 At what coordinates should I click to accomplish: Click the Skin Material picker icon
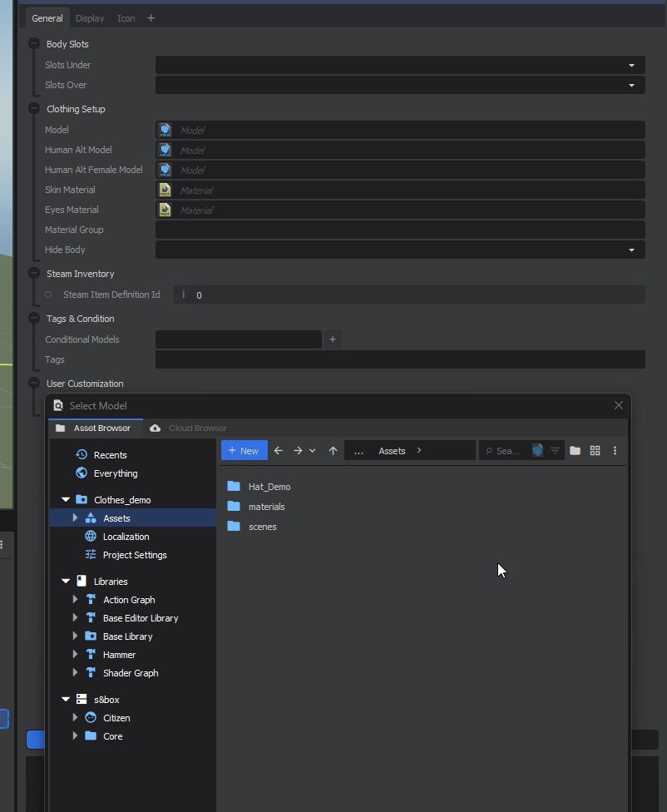tap(165, 190)
